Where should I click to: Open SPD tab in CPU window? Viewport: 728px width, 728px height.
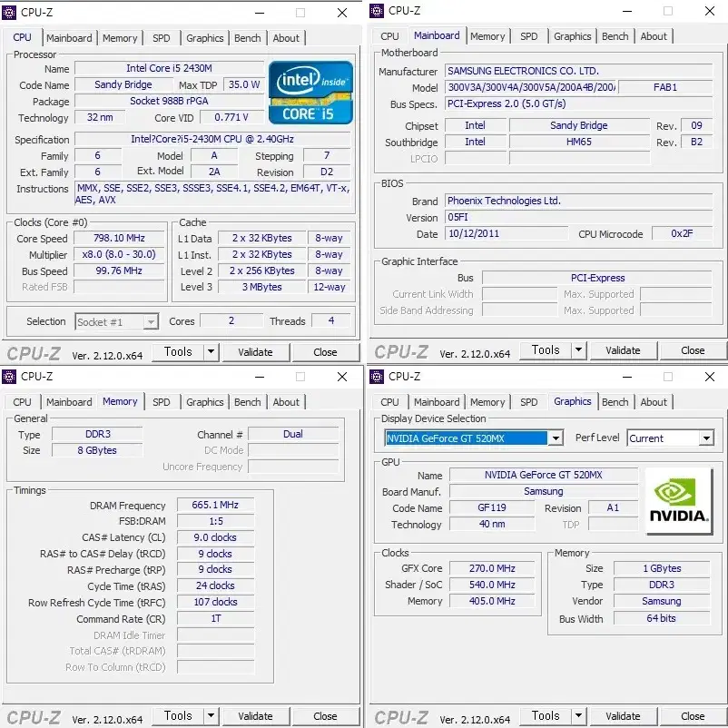tap(161, 38)
